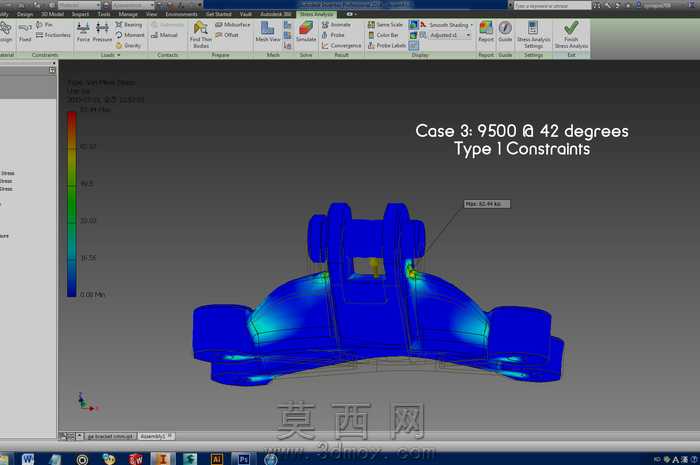The height and width of the screenshot is (465, 700).
Task: Switch to the View tab
Action: coord(151,14)
